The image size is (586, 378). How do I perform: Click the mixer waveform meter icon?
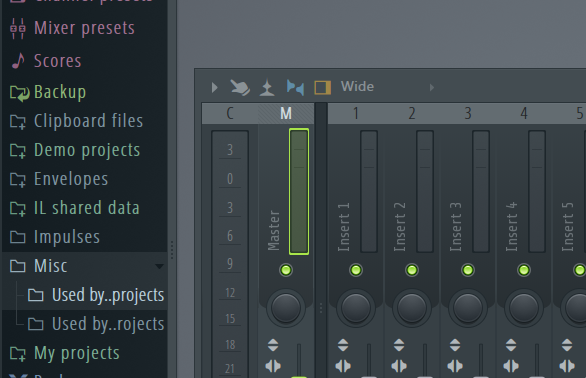267,88
